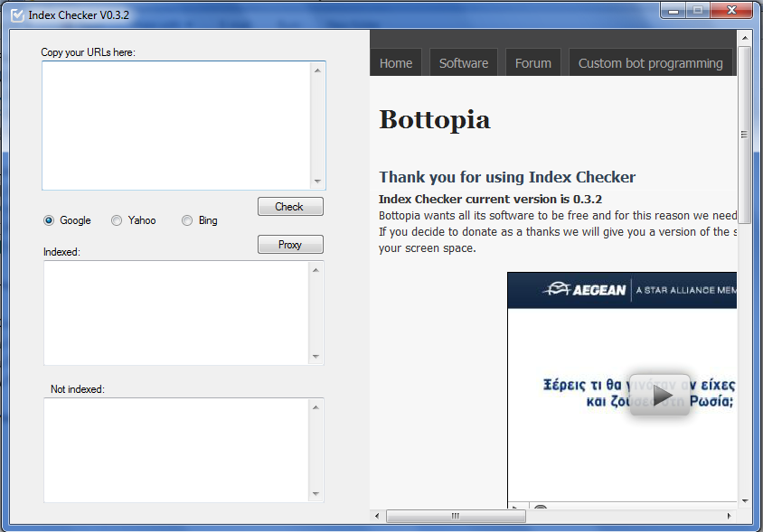Click the browser pane horizontal scrollbar thumb
This screenshot has width=763, height=532.
click(456, 516)
